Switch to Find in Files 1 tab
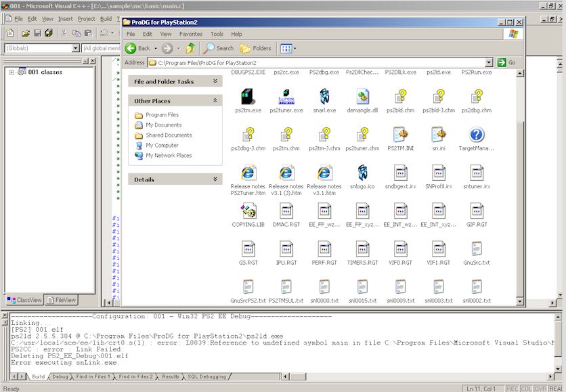The height and width of the screenshot is (392, 566). [x=93, y=376]
